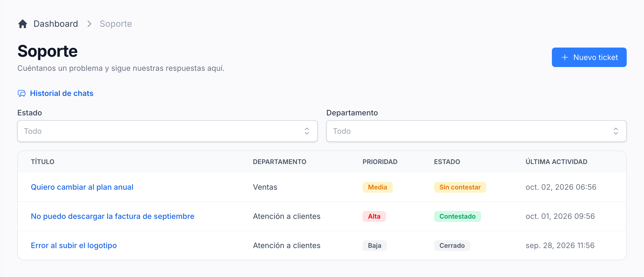Click the Sin contestar status badge
Image resolution: width=644 pixels, height=277 pixels.
click(460, 187)
